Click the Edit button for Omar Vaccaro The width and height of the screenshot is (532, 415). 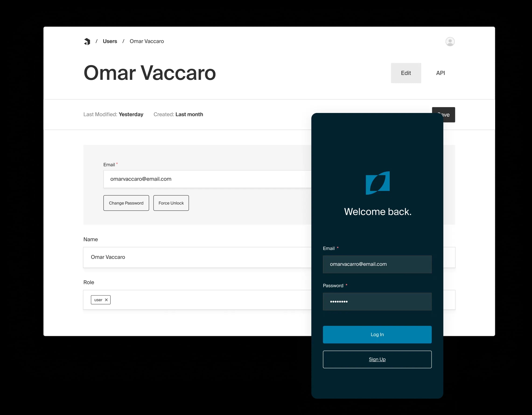[x=406, y=73]
